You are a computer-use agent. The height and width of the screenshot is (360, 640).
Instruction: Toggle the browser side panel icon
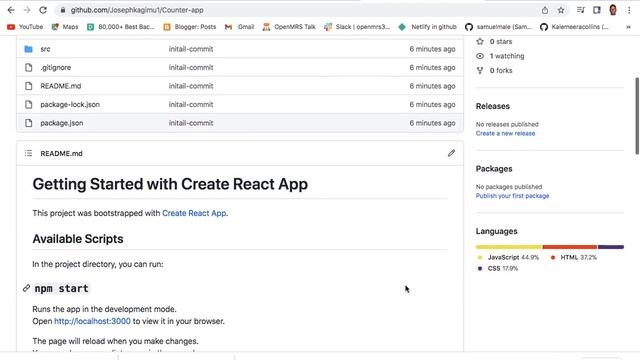[x=597, y=10]
